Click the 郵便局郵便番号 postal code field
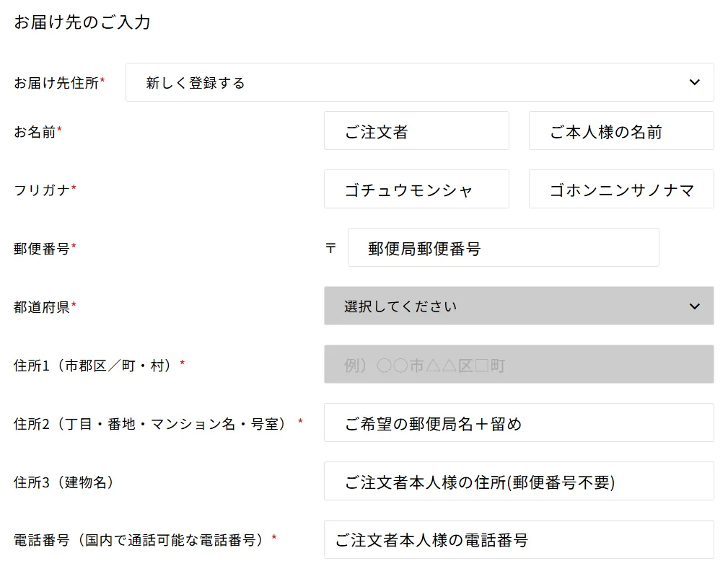Screen dimensions: 728x566 click(503, 248)
